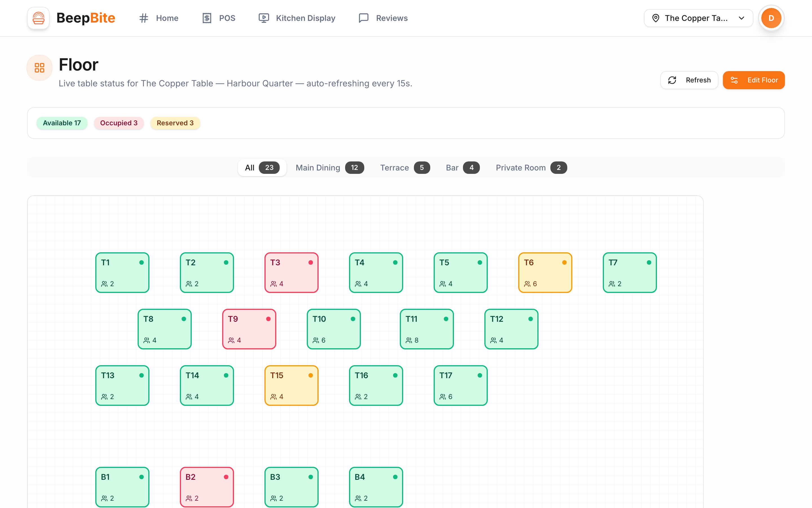812x508 pixels.
Task: Click the guests icon on table T11
Action: [409, 340]
